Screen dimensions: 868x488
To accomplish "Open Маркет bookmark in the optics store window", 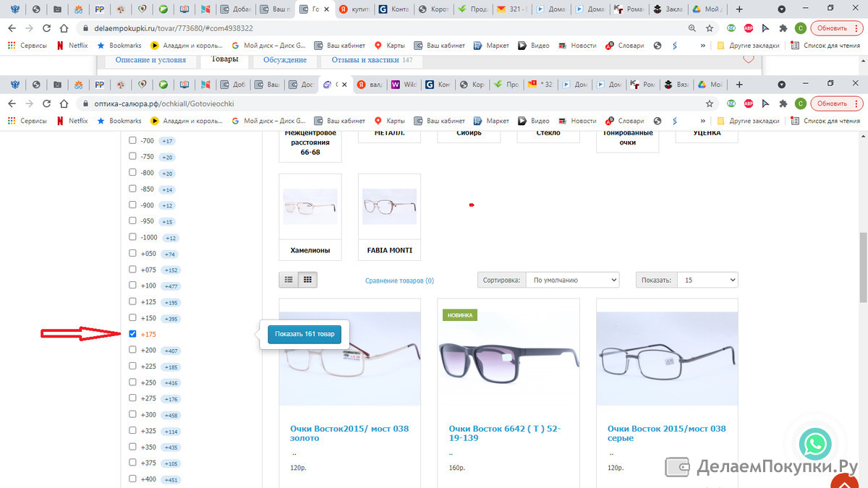I will point(491,121).
